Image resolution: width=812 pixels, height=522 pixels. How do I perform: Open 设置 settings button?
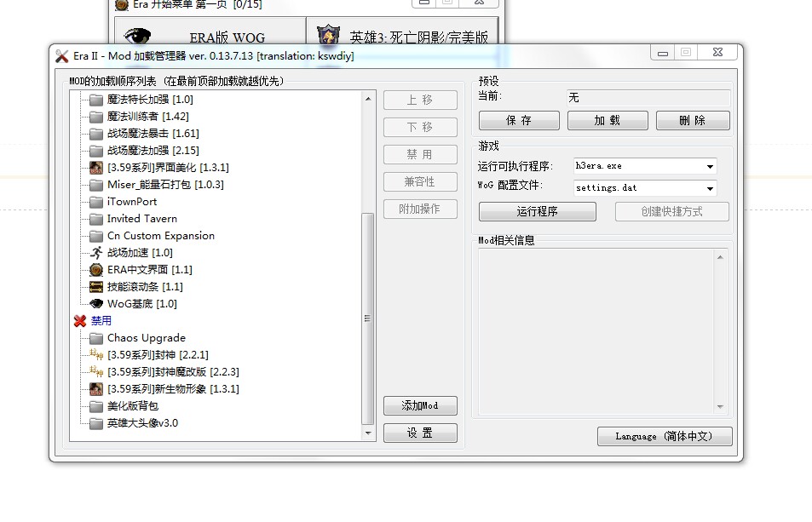tap(420, 433)
